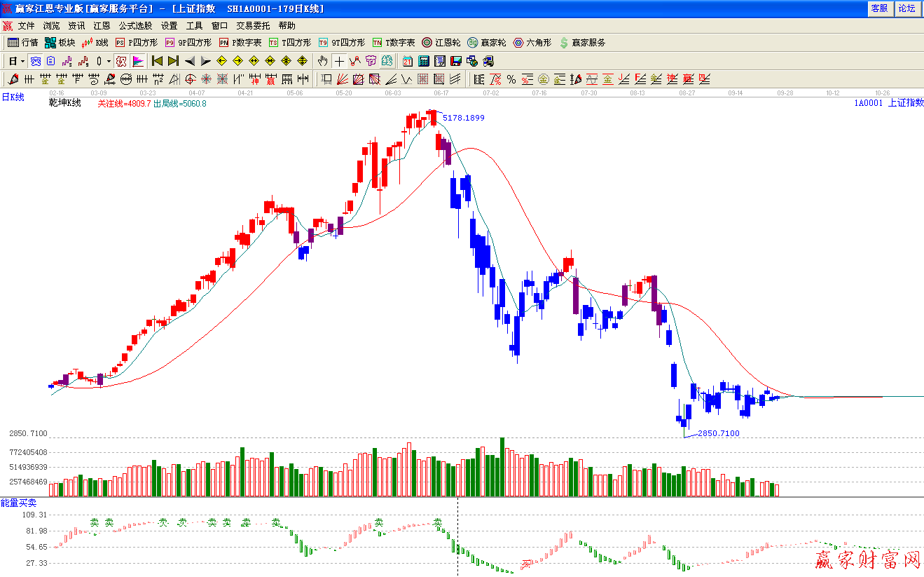Open the calculator tool icon
Viewport: 924px width, 577px height.
pyautogui.click(x=424, y=61)
